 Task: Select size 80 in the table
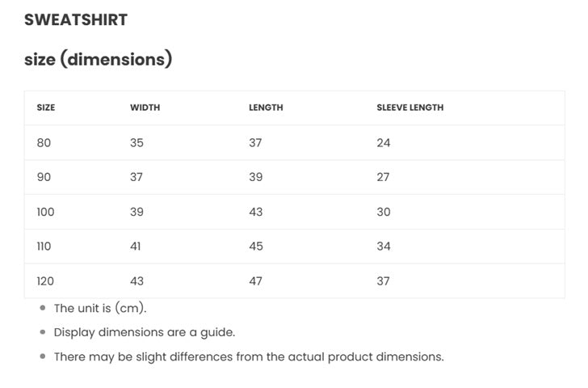point(44,143)
